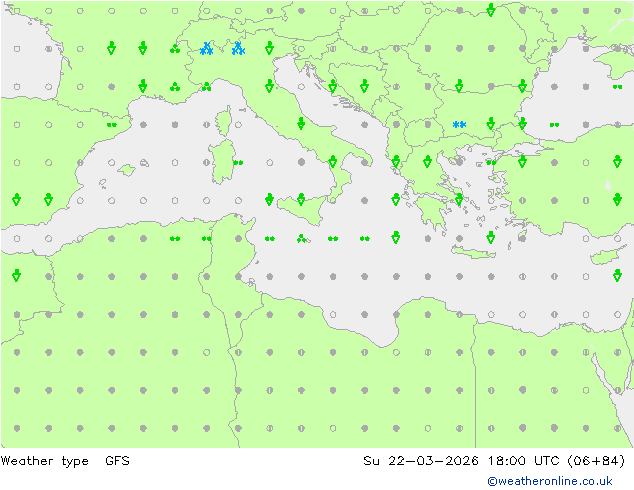Click the "Weather type" caption text
Screen dimensions: 634x490
point(44,461)
